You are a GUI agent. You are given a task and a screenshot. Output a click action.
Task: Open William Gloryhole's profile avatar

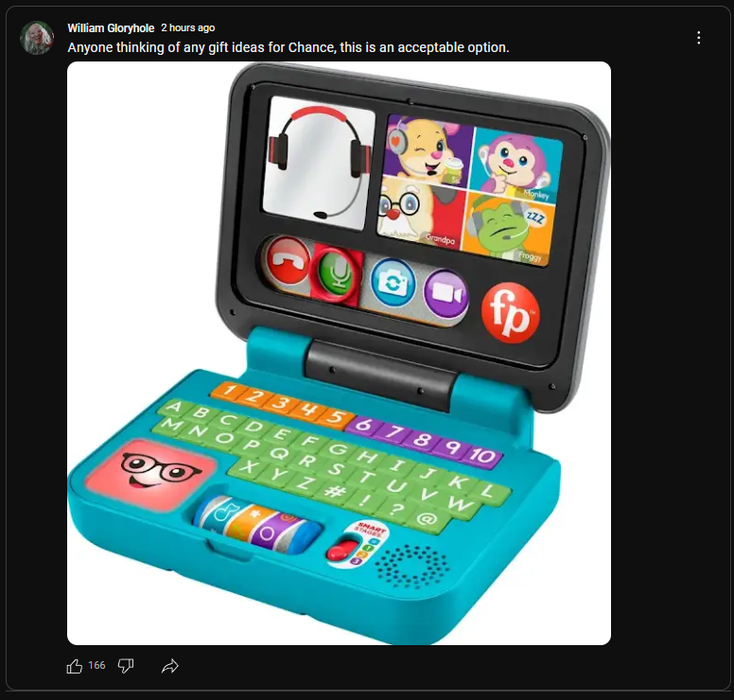tap(37, 38)
